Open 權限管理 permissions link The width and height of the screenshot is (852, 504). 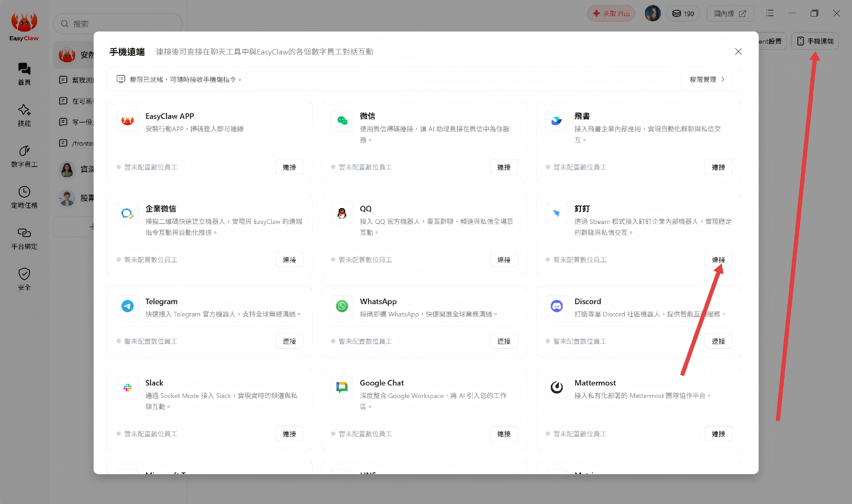coord(707,80)
